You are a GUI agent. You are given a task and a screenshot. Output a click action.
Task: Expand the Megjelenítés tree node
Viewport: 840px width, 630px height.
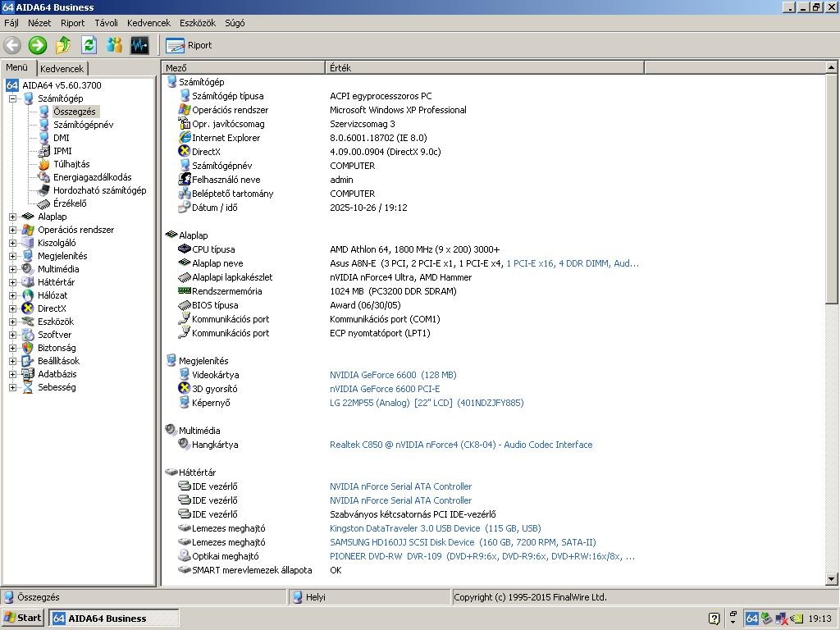click(x=12, y=256)
